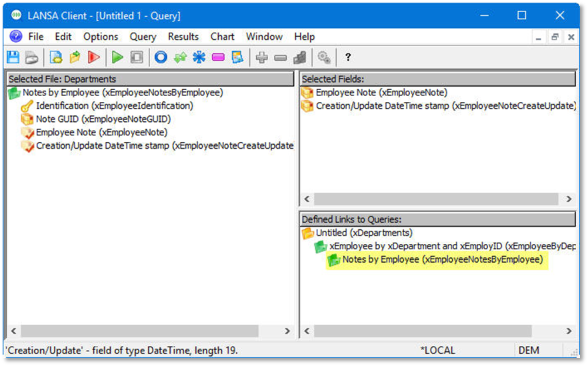Screen dimensions: 588x366
Task: Select xEmployee by xDepartment and xEmployID link
Action: (x=453, y=246)
